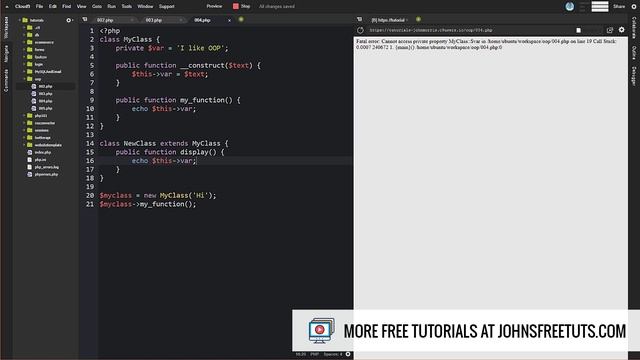The width and height of the screenshot is (640, 360).
Task: Add new editor tab with green plus
Action: coord(241,19)
